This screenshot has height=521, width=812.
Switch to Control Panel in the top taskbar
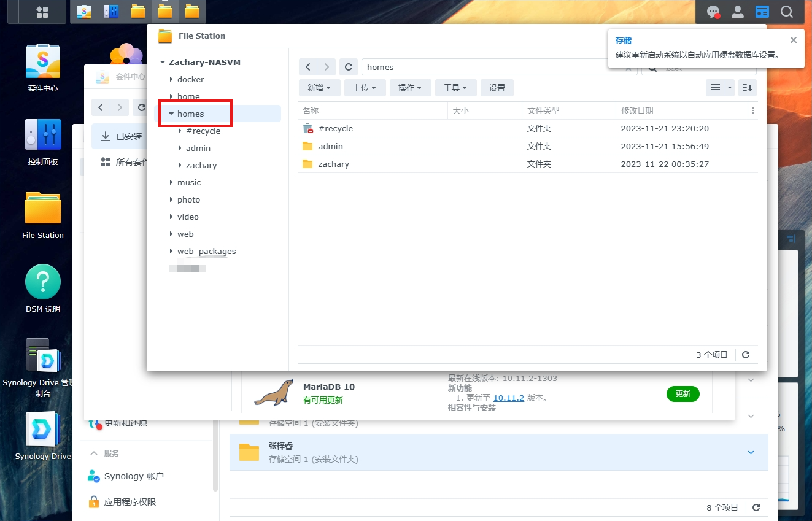point(111,12)
